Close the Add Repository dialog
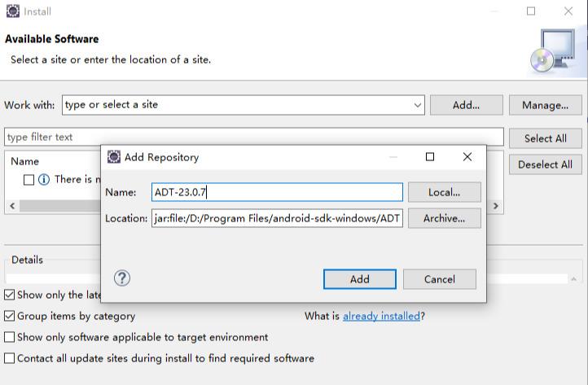Image resolution: width=588 pixels, height=385 pixels. click(x=467, y=157)
